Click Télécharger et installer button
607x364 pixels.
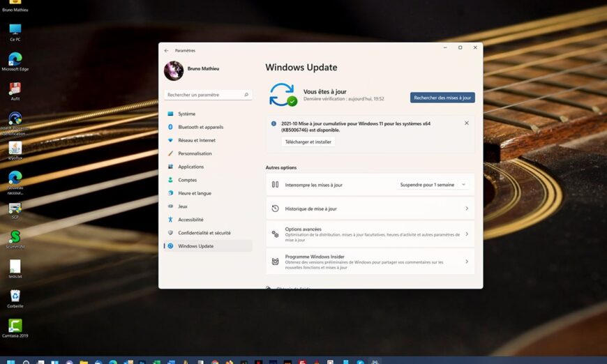308,142
